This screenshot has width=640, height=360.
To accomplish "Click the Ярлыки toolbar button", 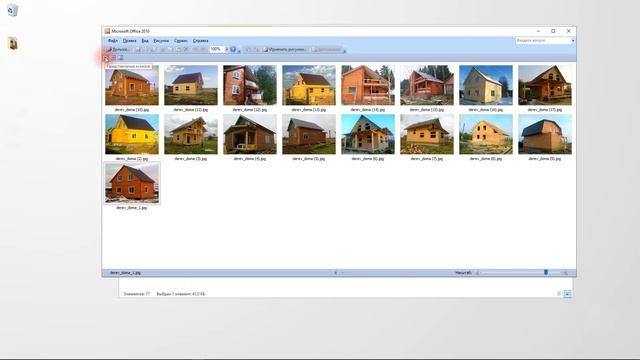I will 118,49.
